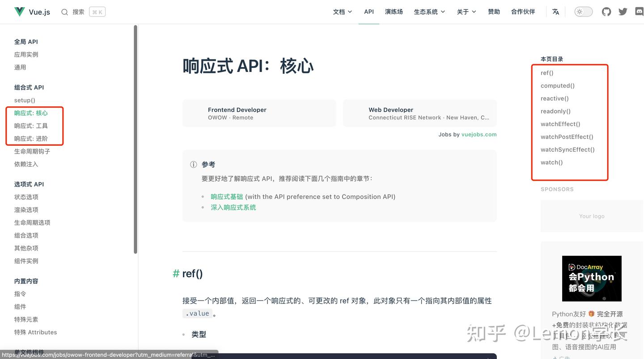Click the info icon in the 参考 callout
Image resolution: width=644 pixels, height=359 pixels.
(193, 165)
